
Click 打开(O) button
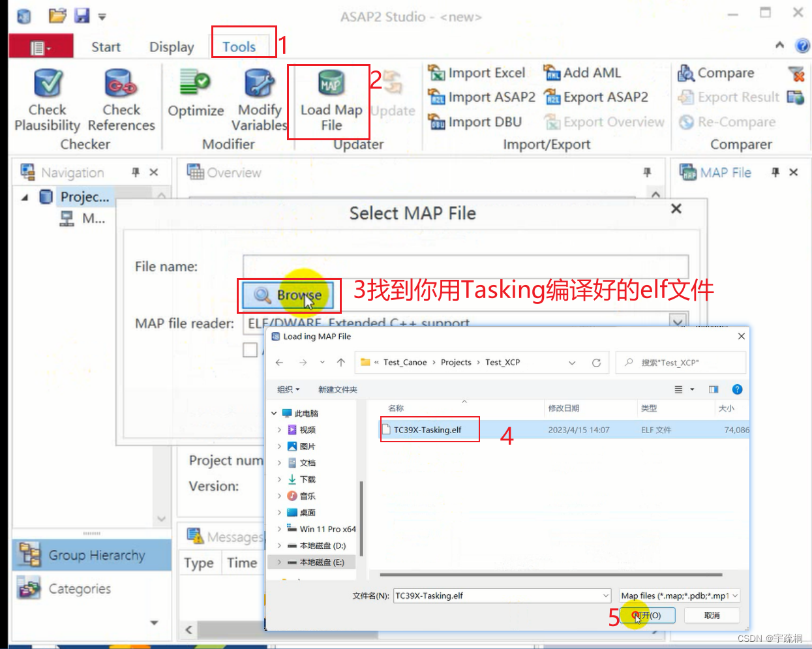tap(648, 615)
